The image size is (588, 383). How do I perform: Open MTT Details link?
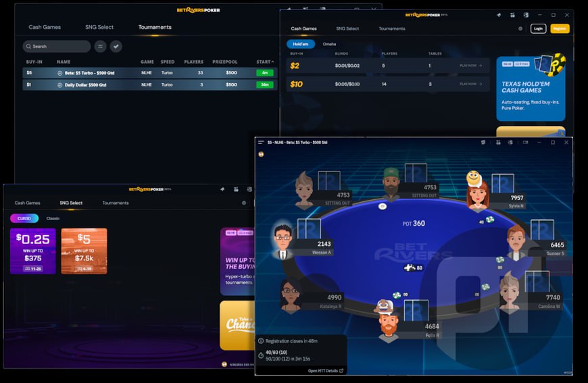tap(326, 371)
